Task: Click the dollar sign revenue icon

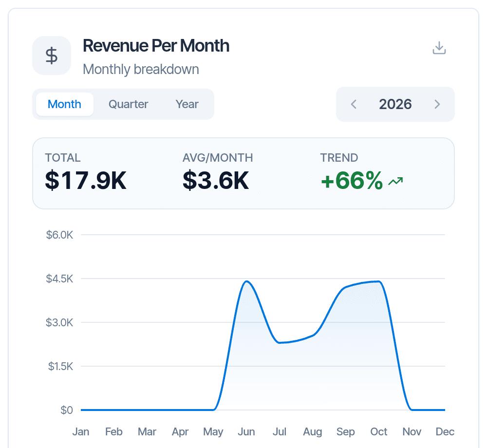Action: [52, 56]
